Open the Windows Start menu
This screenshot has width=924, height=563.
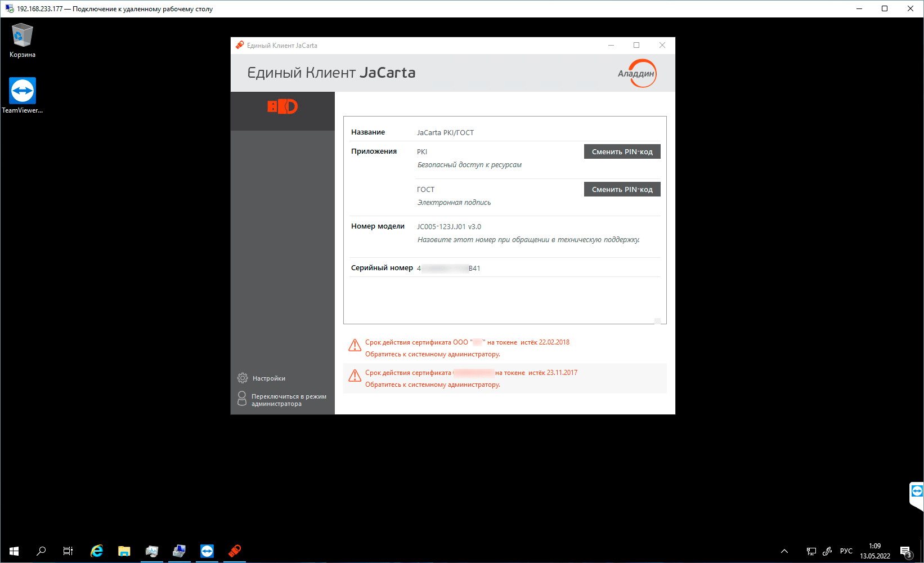click(x=14, y=551)
